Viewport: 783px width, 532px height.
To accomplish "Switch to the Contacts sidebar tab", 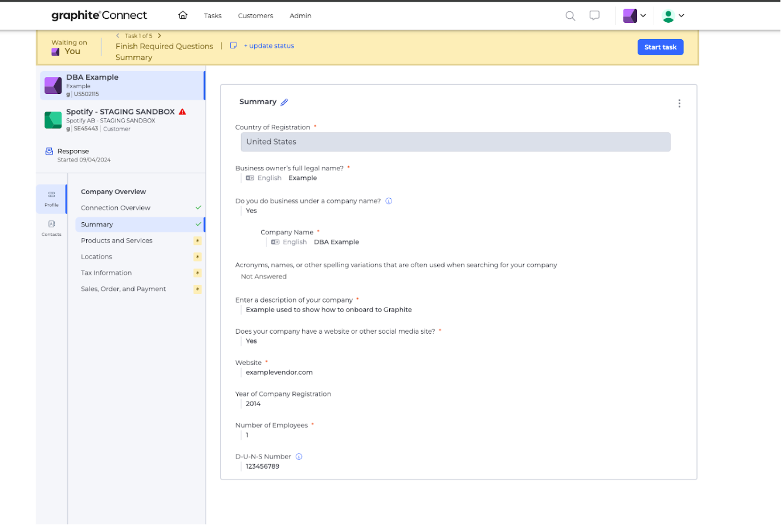I will (x=51, y=228).
